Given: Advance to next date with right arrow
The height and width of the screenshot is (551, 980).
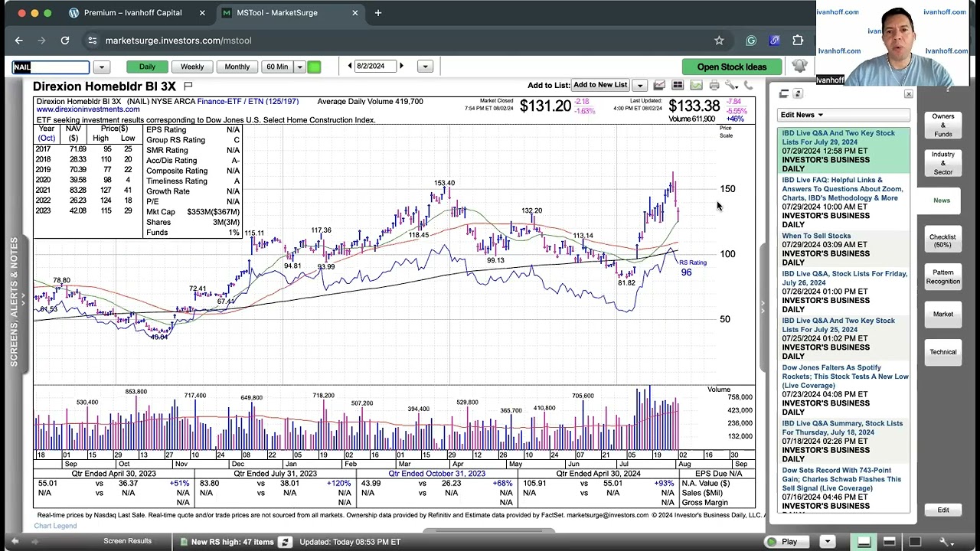Looking at the screenshot, I should pyautogui.click(x=401, y=67).
